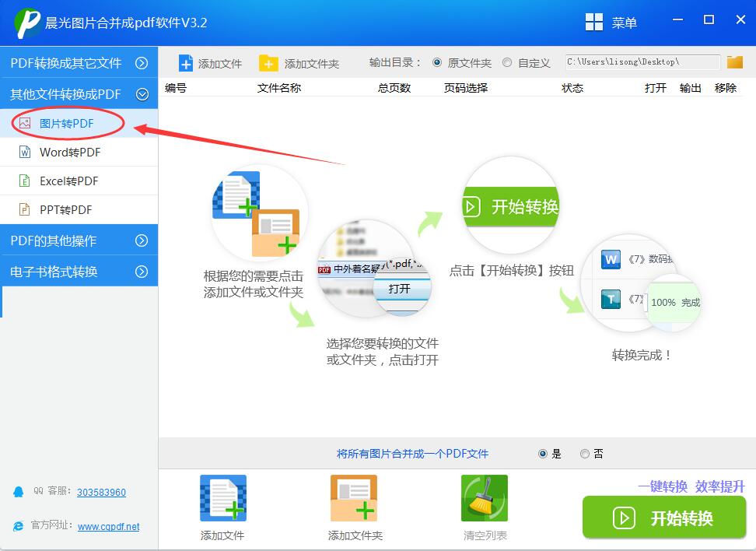Screen dimensions: 756x551
Task: Open the output folder browse icon
Action: click(735, 62)
